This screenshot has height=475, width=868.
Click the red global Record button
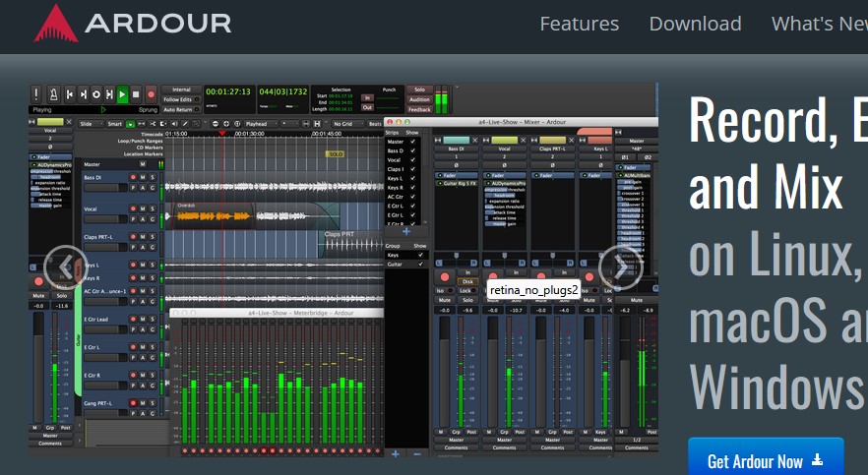[x=152, y=94]
